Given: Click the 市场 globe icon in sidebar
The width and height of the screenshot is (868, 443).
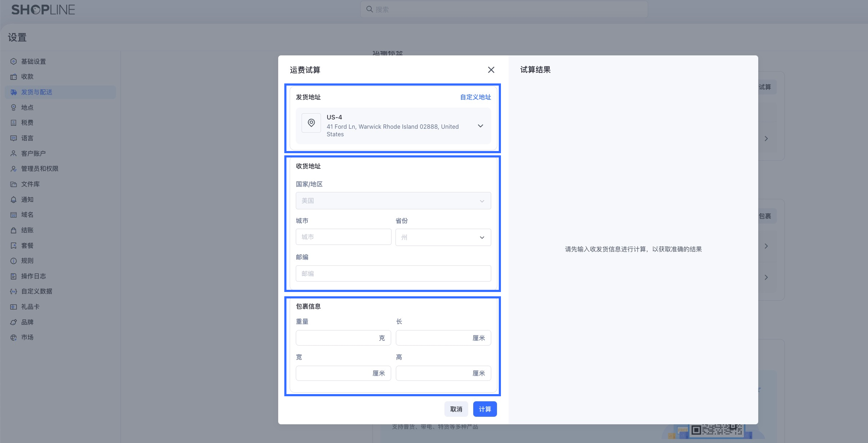Looking at the screenshot, I should click(13, 337).
